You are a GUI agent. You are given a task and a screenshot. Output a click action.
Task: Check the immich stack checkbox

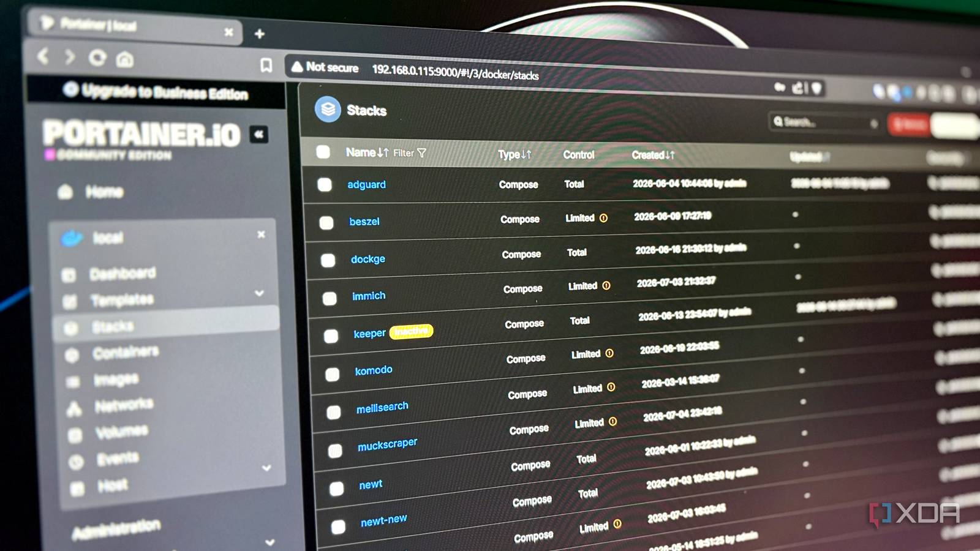[330, 298]
